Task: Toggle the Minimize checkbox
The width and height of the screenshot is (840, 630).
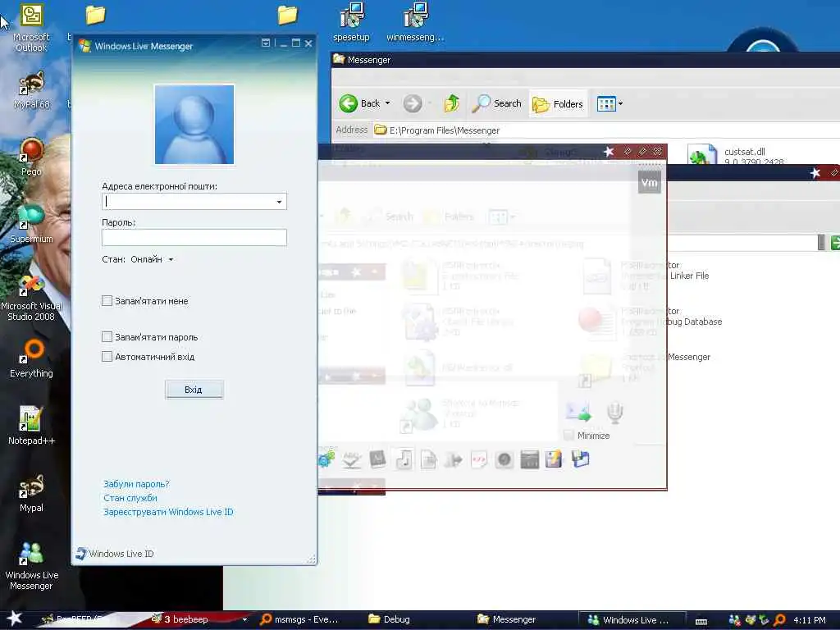Action: (569, 436)
